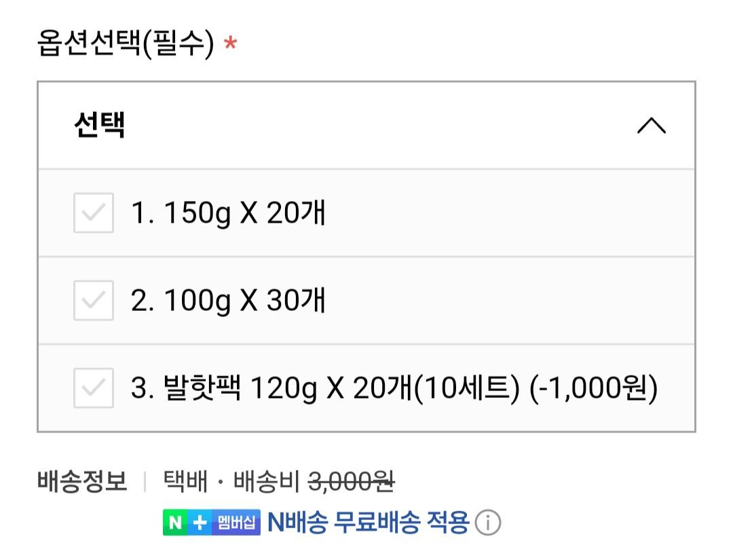Open the free shipping info icon

[488, 523]
